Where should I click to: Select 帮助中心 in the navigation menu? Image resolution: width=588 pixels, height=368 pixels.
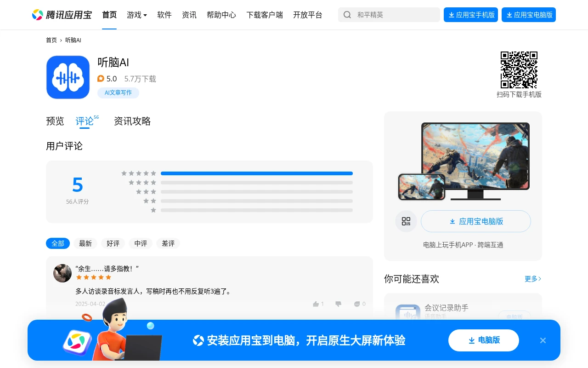[221, 15]
